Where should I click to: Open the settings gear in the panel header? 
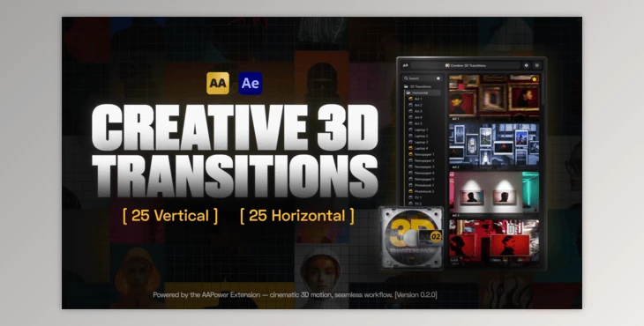526,65
